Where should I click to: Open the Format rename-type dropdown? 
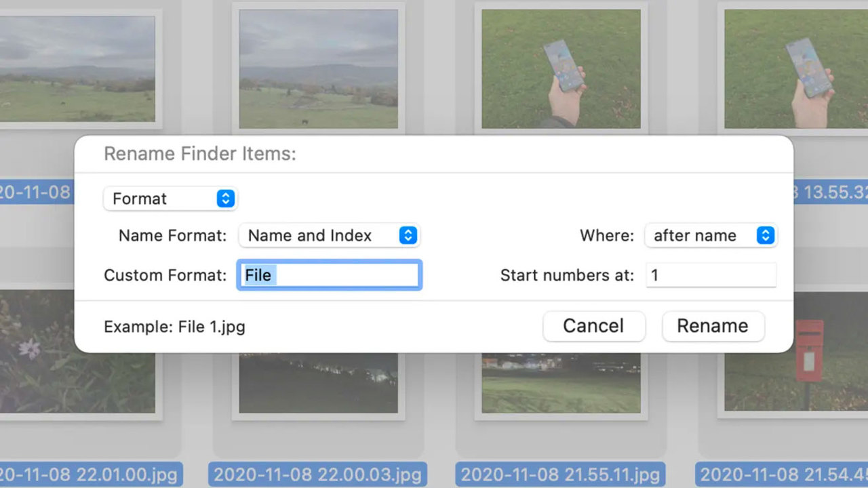170,199
